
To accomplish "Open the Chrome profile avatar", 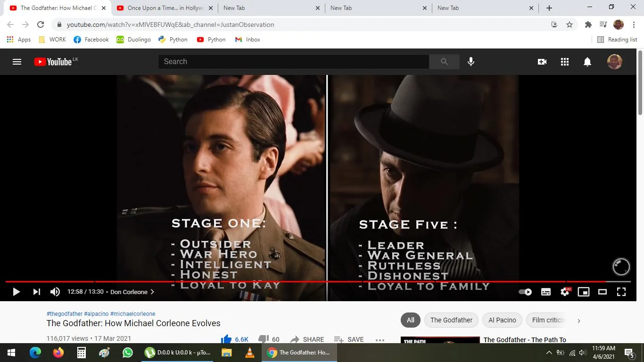I will coord(619,25).
